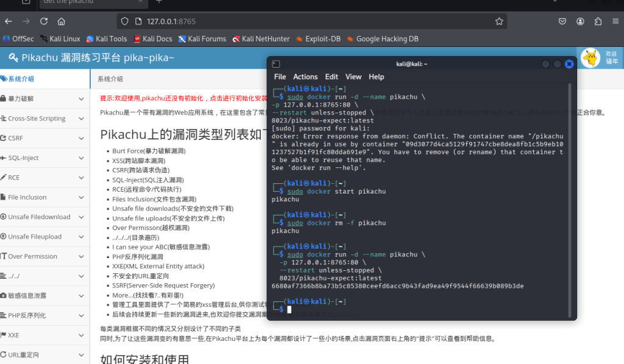Click the browser Home icon
Viewport: 624px width, 364px height.
(61, 21)
